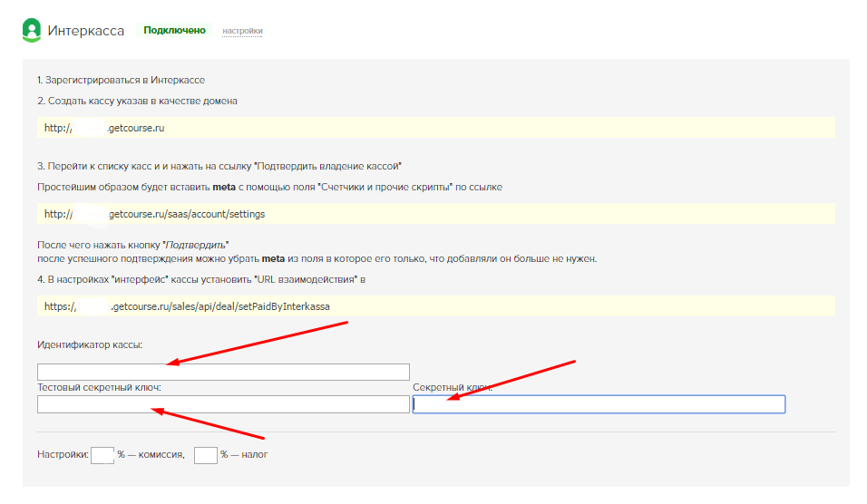Click the Интеркасса title text

tap(86, 31)
